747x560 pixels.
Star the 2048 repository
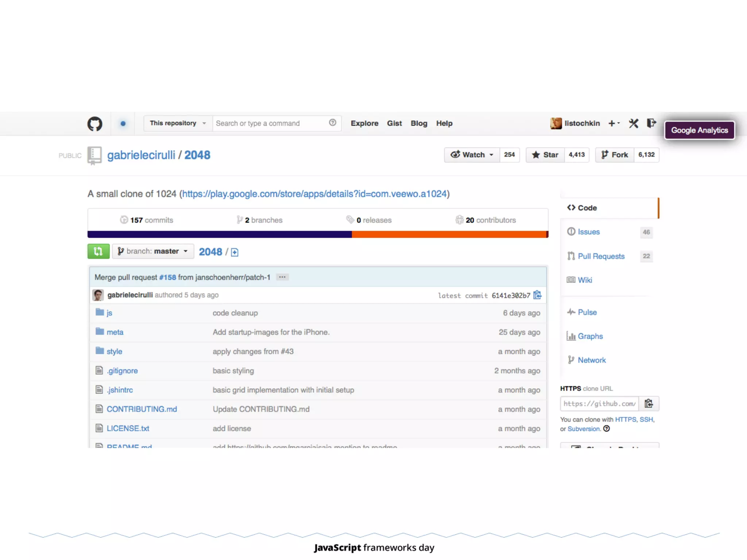545,155
